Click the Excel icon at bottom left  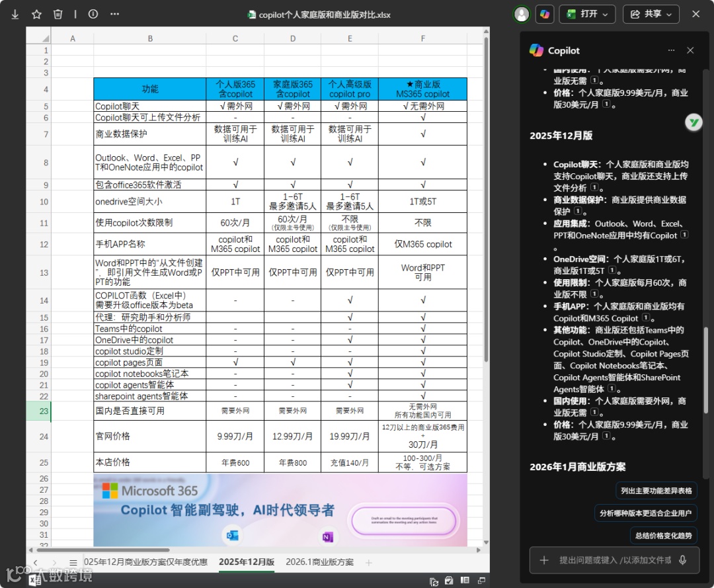pos(34,580)
